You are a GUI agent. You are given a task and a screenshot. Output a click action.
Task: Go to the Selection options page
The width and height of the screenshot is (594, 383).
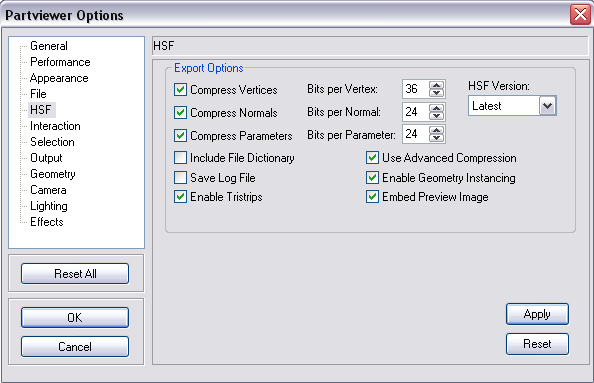52,142
